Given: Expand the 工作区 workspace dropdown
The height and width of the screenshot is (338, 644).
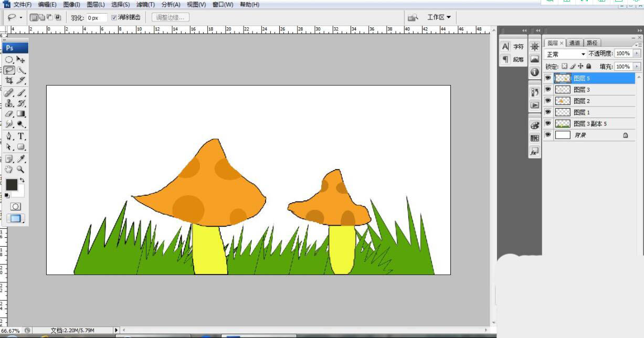Looking at the screenshot, I should point(439,17).
